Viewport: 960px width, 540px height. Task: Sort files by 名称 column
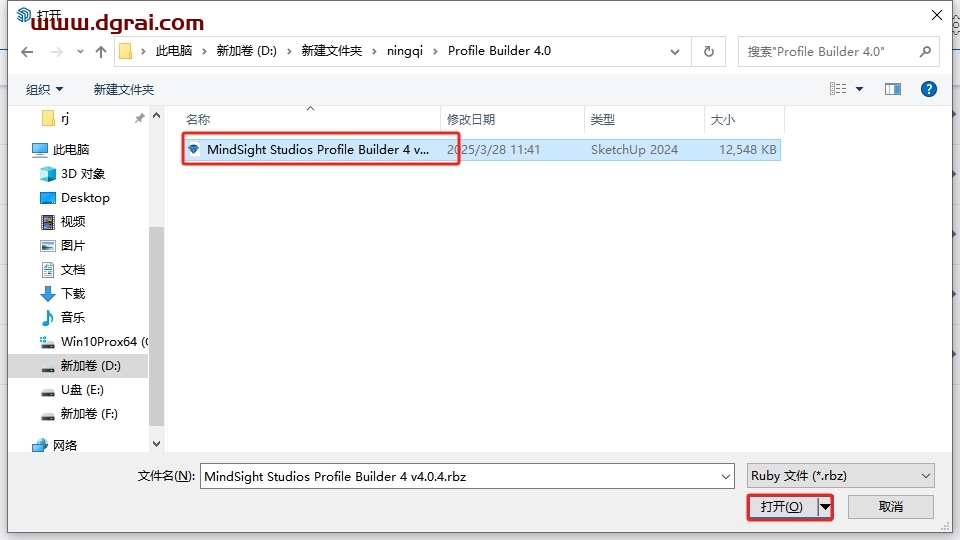(198, 119)
